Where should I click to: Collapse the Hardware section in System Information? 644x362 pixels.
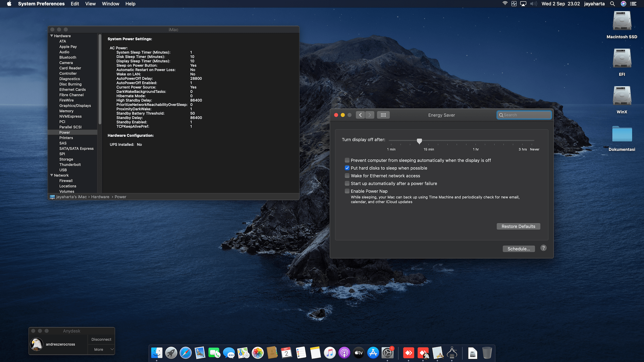(52, 36)
